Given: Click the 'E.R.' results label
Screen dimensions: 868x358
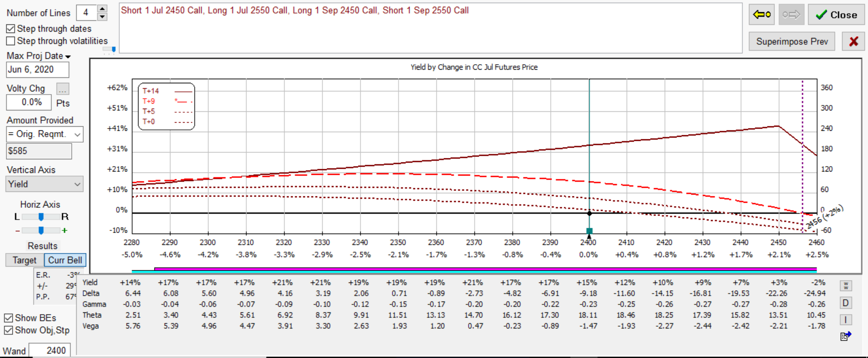Looking at the screenshot, I should 43,275.
